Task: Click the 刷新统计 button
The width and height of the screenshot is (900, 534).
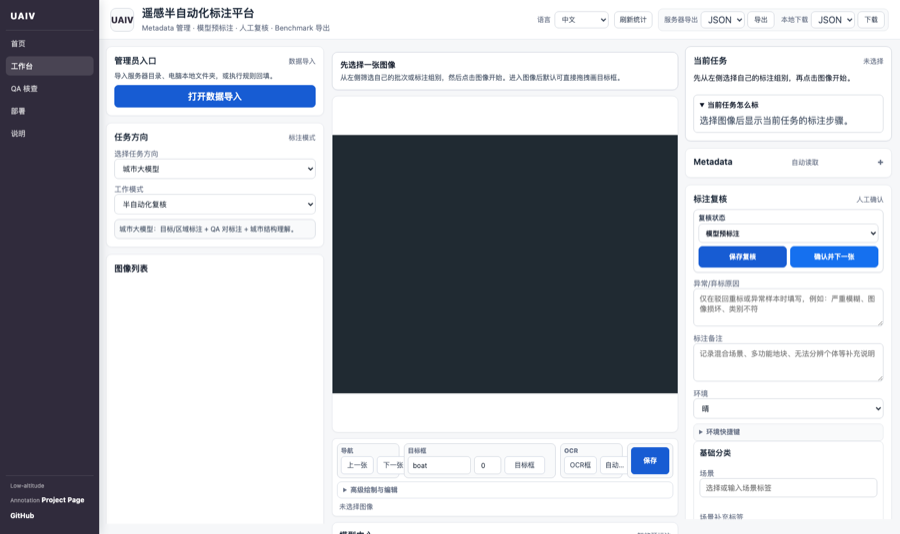Action: [x=633, y=20]
